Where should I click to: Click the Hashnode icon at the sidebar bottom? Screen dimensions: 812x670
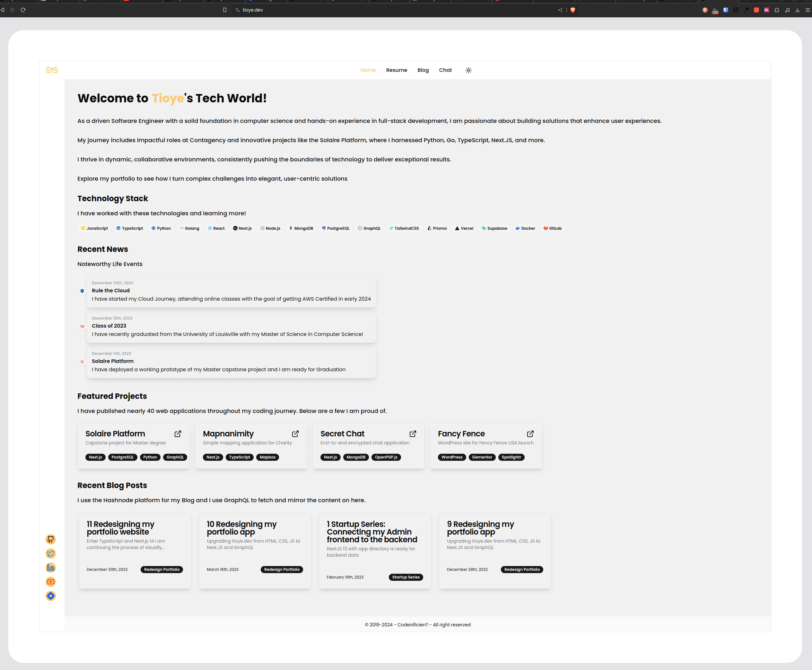pos(51,596)
